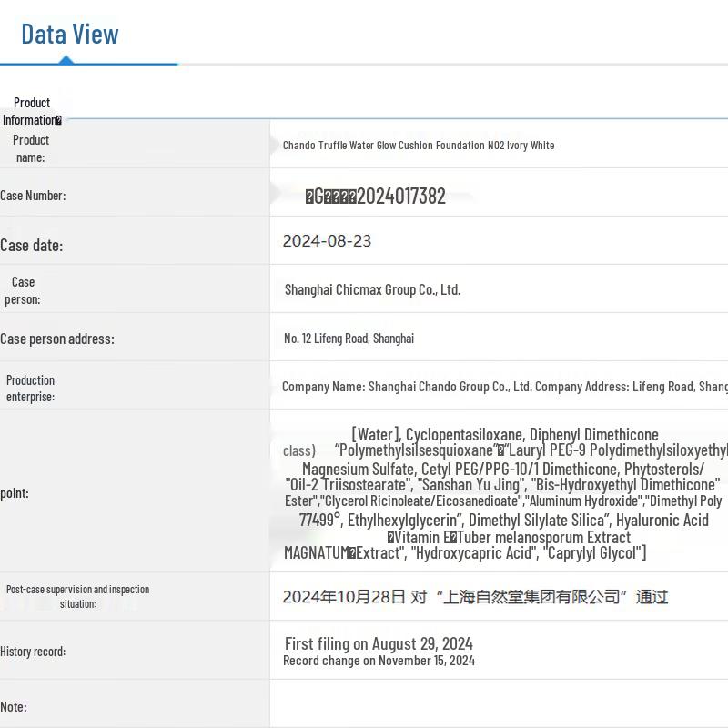Click the Case person address label

tap(57, 339)
